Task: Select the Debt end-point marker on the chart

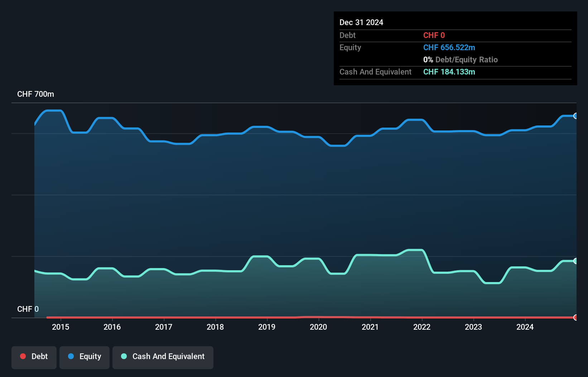Action: click(575, 318)
